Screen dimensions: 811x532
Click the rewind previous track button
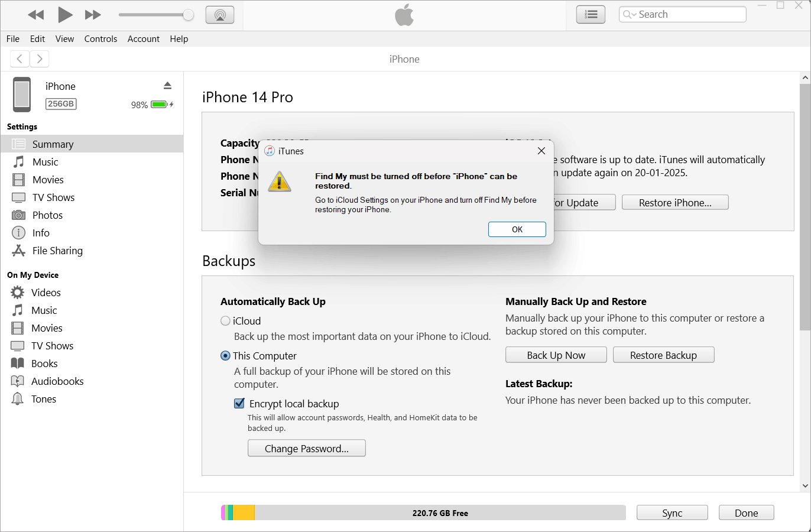36,15
